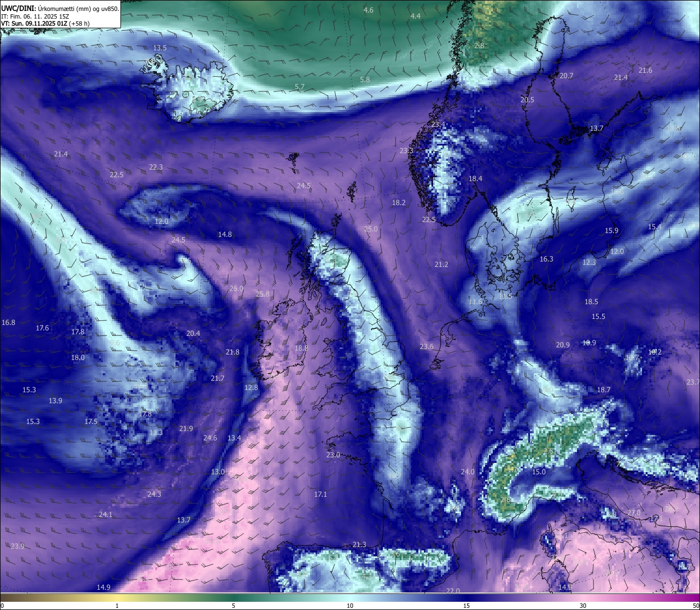Viewport: 700px width, 610px height.
Task: Click the value 20.4 in the Atlantic
Action: pos(193,334)
